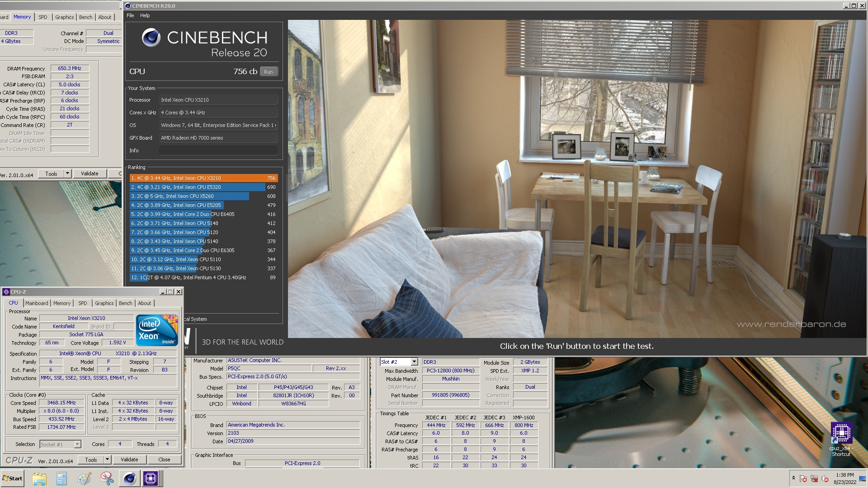Click the DRAM Frequency value 650.3 MHz
868x488 pixels.
70,68
